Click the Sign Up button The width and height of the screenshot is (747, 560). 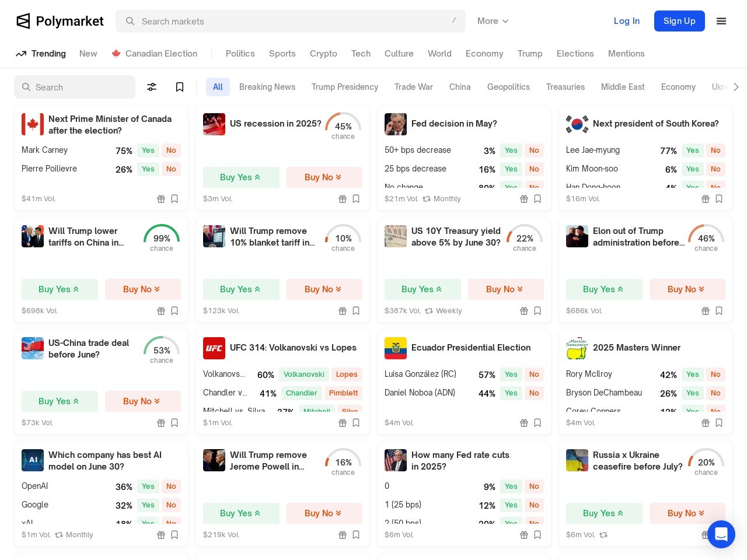[x=679, y=21]
